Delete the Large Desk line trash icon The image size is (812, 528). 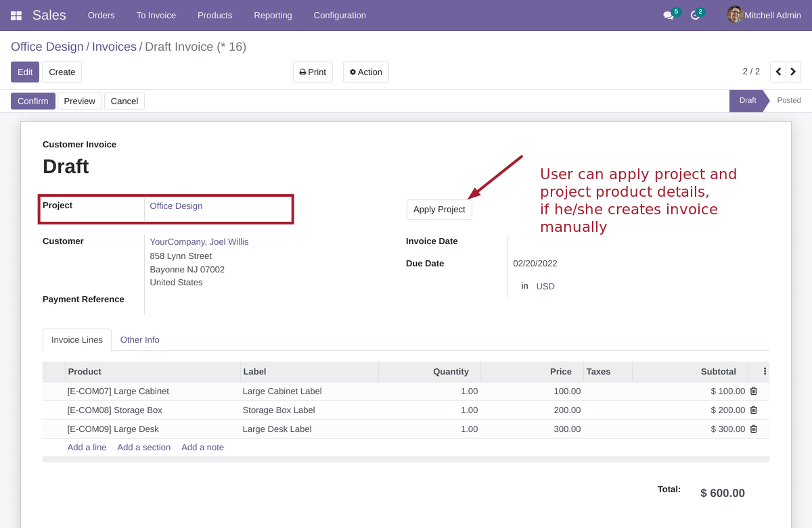click(x=753, y=429)
